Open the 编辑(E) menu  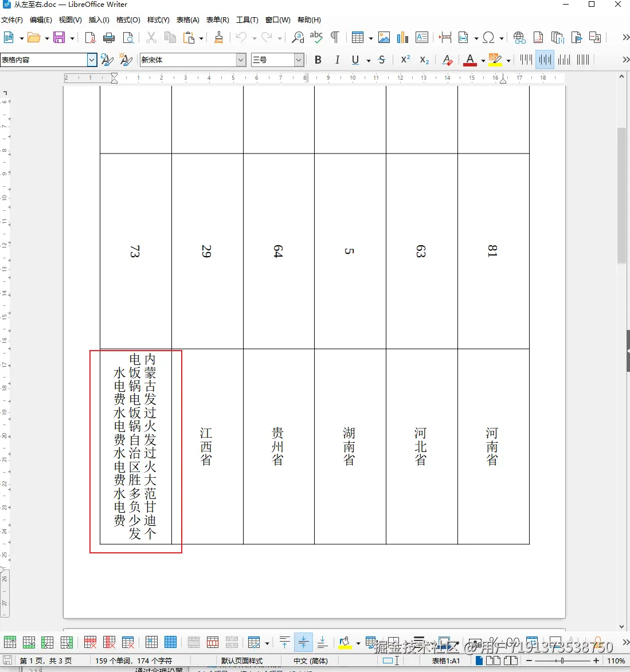coord(41,20)
